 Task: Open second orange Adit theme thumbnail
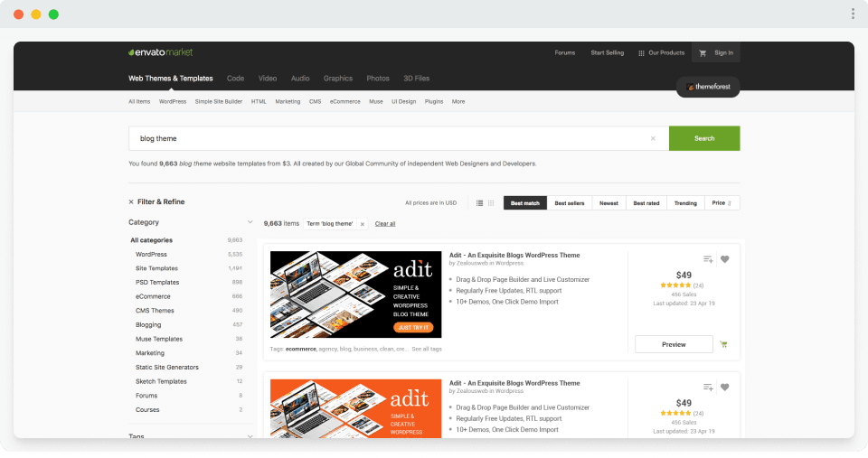coord(356,409)
